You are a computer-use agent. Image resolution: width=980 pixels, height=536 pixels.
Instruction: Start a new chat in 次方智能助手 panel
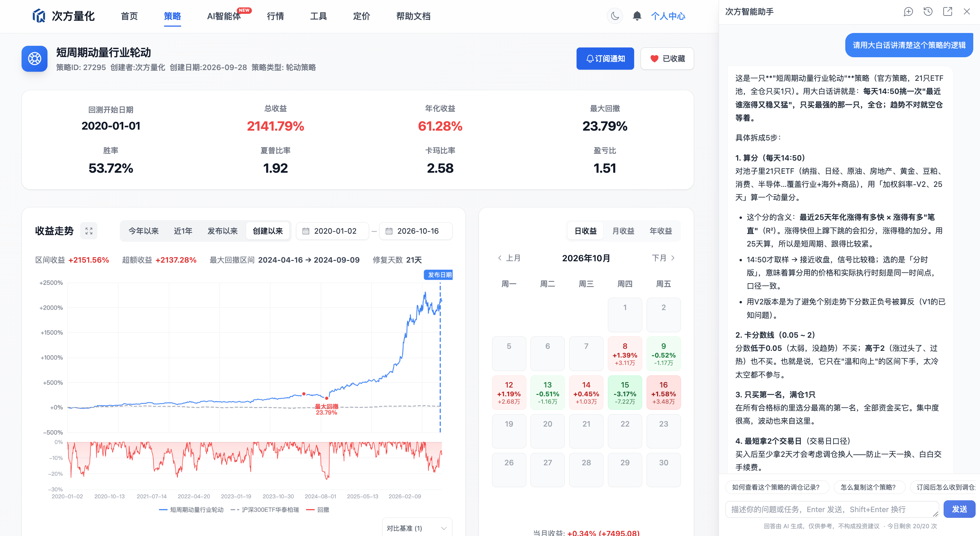point(908,12)
